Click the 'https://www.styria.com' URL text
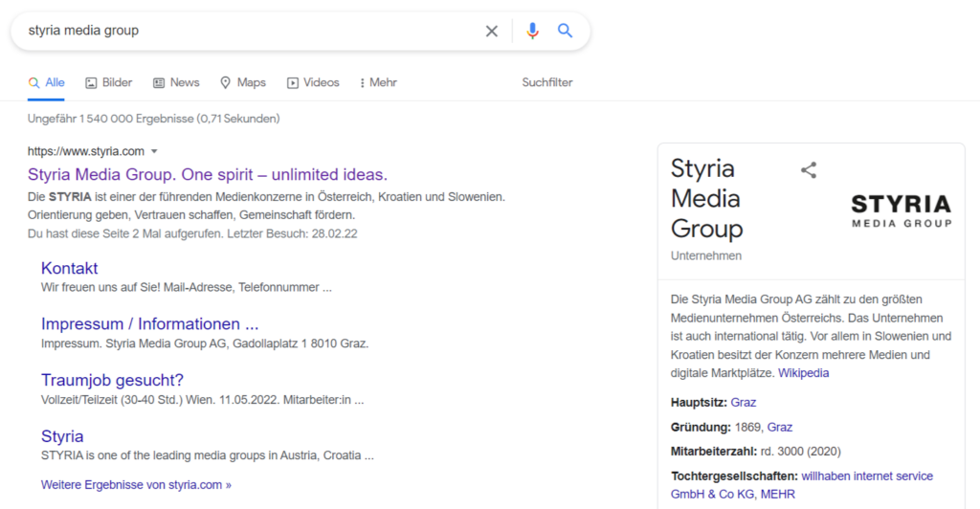The image size is (980, 509). tap(85, 151)
